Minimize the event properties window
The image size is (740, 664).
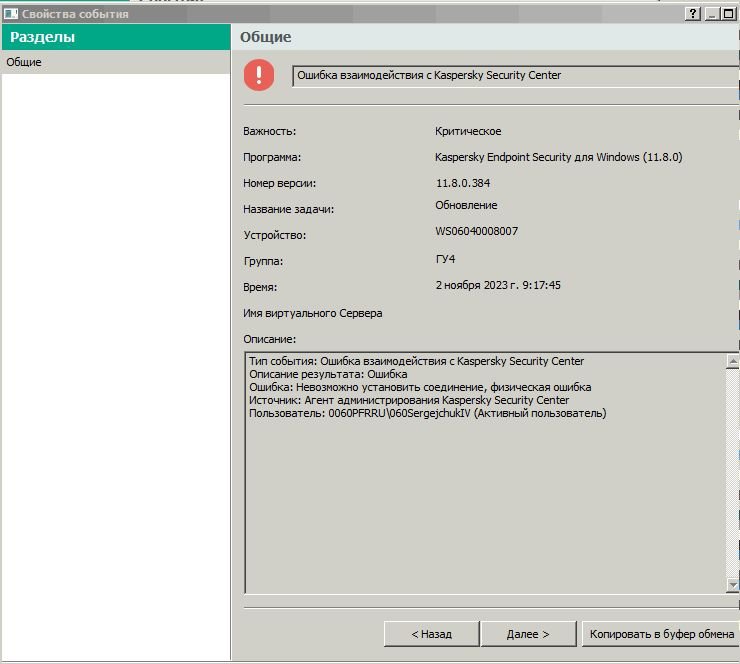click(712, 14)
